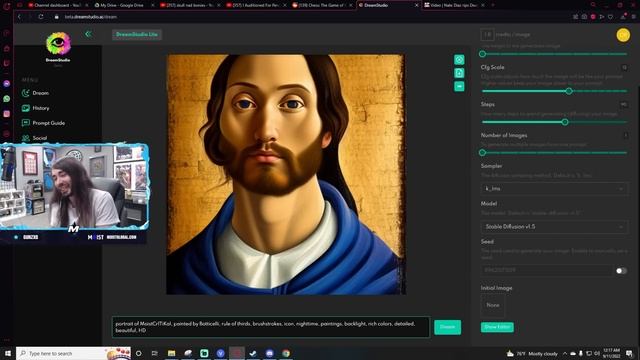
Task: Click into the prompt text field
Action: tap(271, 327)
